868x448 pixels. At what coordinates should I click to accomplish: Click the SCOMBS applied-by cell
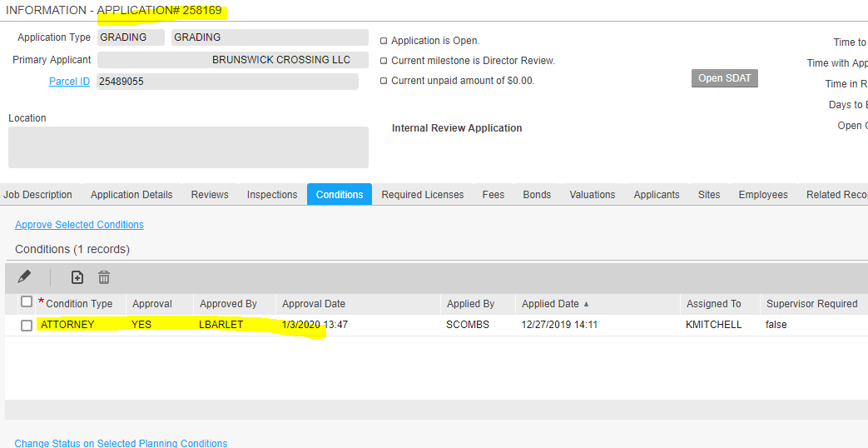pos(468,325)
